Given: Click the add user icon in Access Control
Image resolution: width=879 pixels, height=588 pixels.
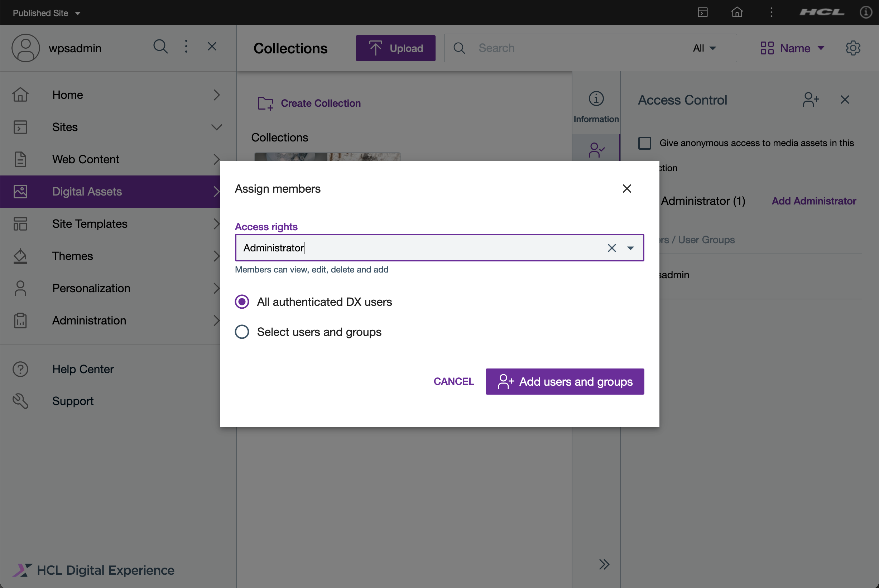Looking at the screenshot, I should click(x=810, y=100).
